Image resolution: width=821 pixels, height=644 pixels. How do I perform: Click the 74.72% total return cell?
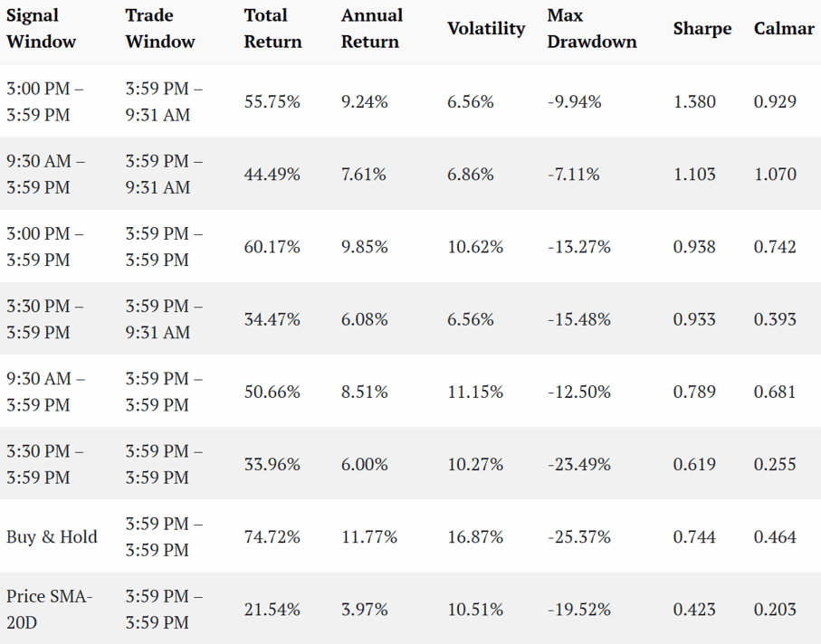pos(272,536)
